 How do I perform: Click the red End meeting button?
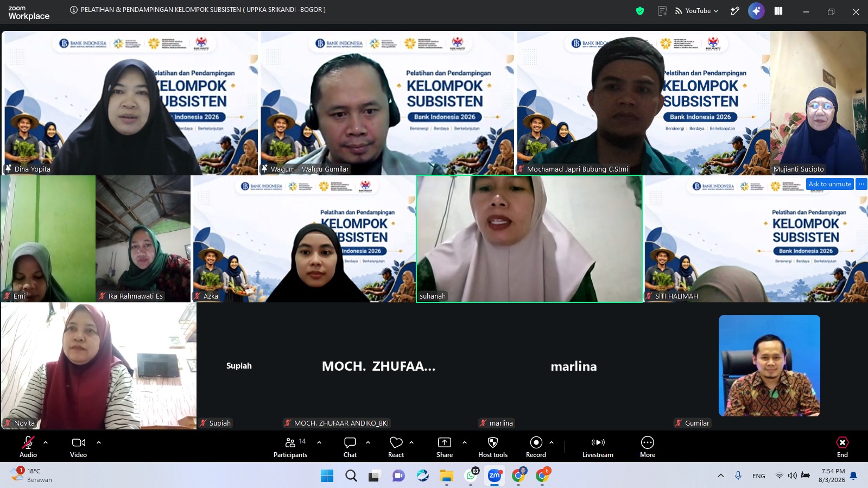842,447
